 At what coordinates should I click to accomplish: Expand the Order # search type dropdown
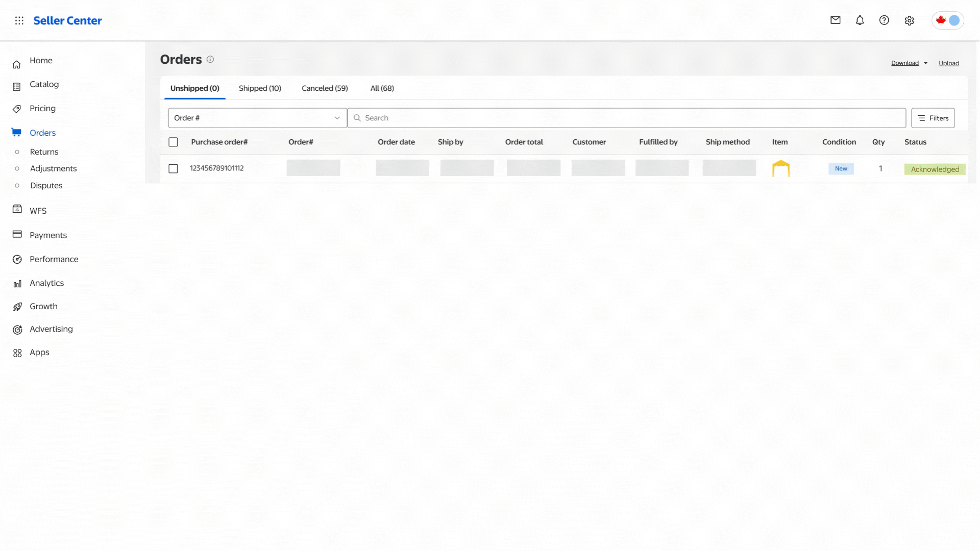pos(257,118)
